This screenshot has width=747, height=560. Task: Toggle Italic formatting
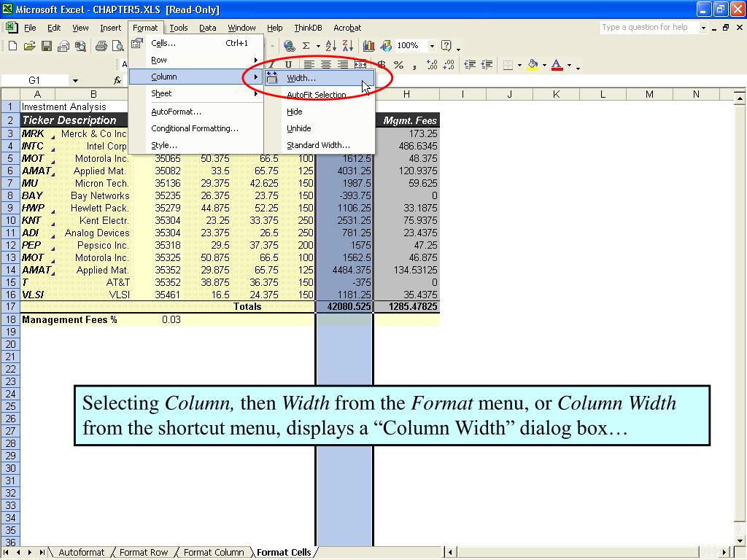tap(272, 64)
